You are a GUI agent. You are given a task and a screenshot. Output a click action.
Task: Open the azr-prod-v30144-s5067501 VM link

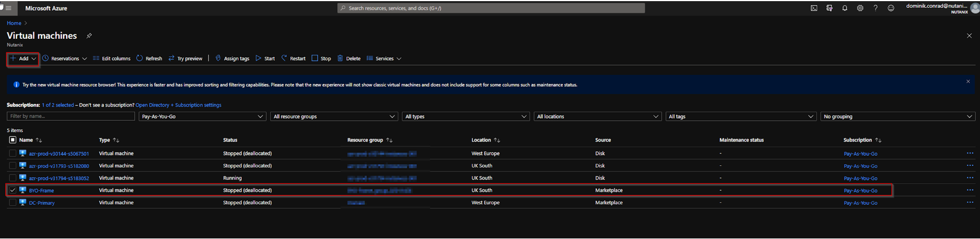[59, 154]
